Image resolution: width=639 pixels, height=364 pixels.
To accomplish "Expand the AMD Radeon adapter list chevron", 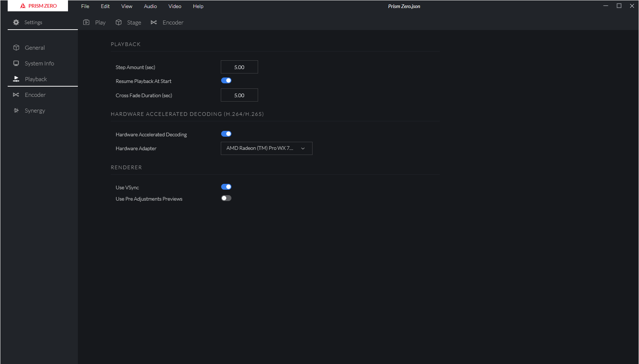I will click(x=303, y=148).
